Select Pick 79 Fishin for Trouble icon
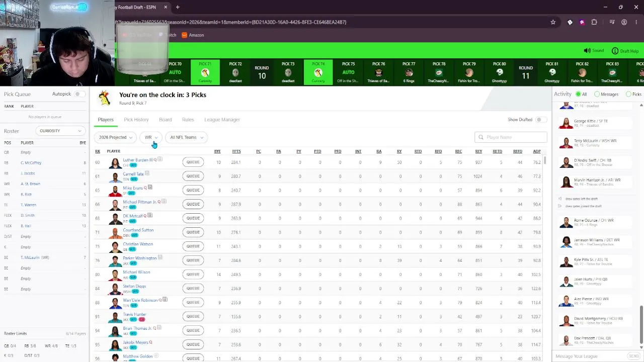Screen dimensions: 644x362 (469, 73)
